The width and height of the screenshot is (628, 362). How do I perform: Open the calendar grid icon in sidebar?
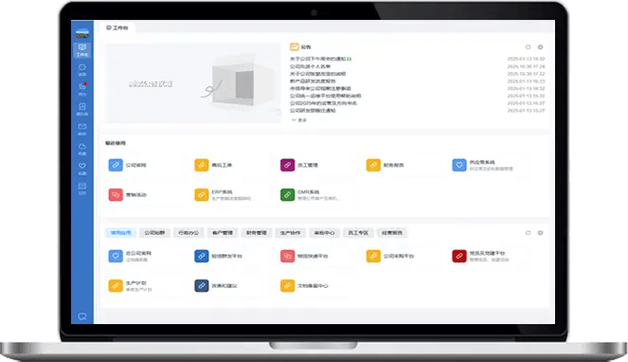pyautogui.click(x=82, y=188)
